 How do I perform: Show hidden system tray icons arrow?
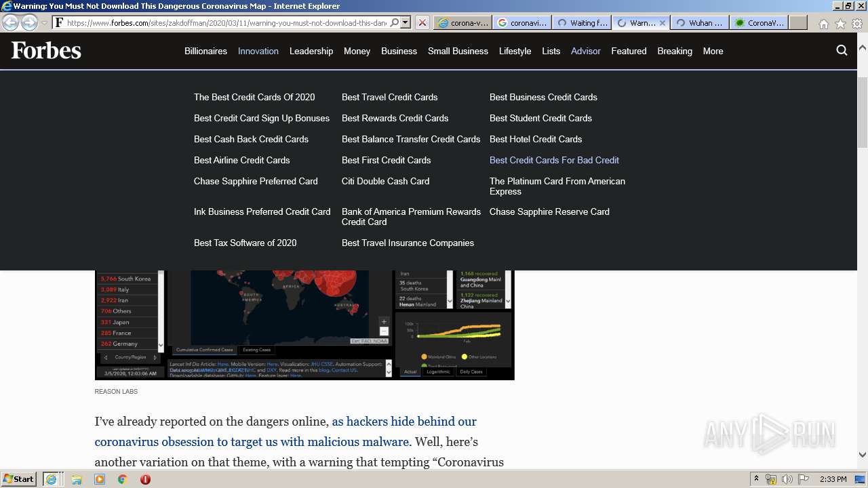756,479
